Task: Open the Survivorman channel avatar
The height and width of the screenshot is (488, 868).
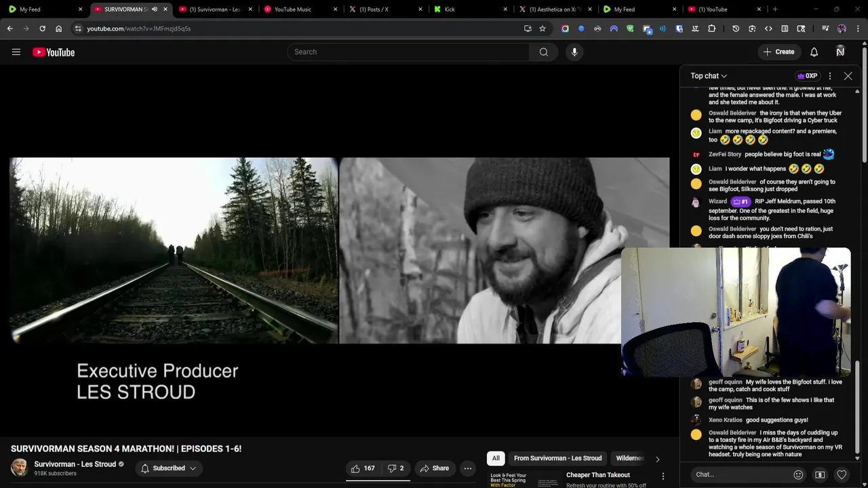Action: (x=20, y=468)
